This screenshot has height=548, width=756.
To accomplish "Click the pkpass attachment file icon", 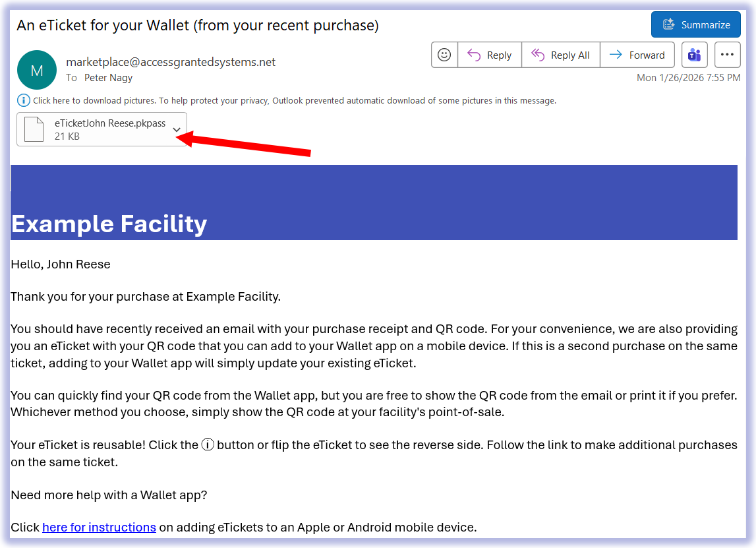I will click(34, 129).
